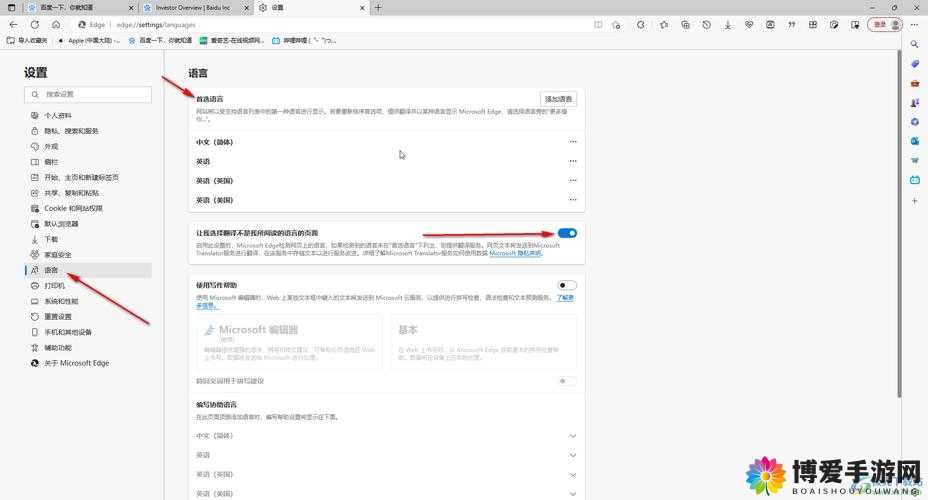Open 外观 appearance settings
The height and width of the screenshot is (500, 928).
(88, 146)
